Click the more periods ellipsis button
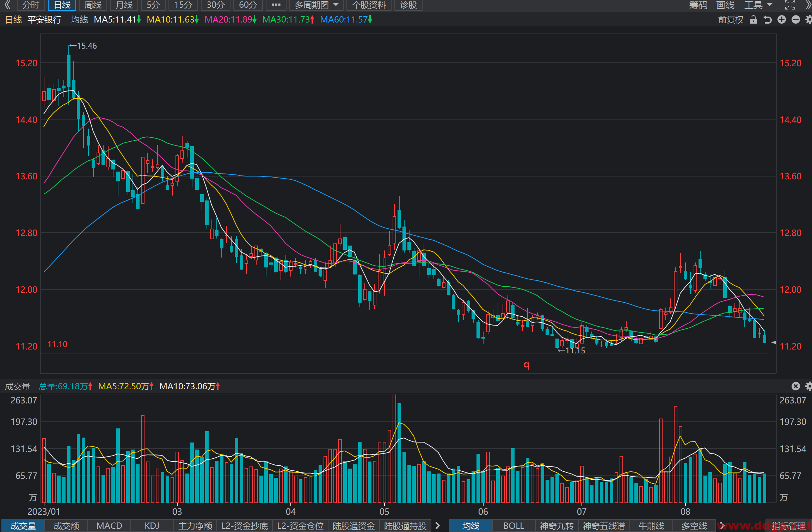Screen dimensions: 812x532 (276, 5)
